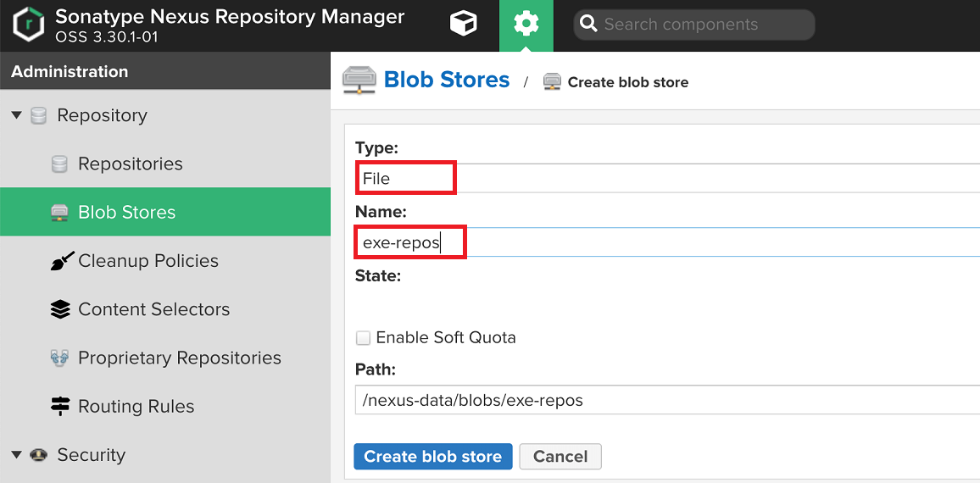Click the Path: field label
980x483 pixels.
pyautogui.click(x=376, y=370)
